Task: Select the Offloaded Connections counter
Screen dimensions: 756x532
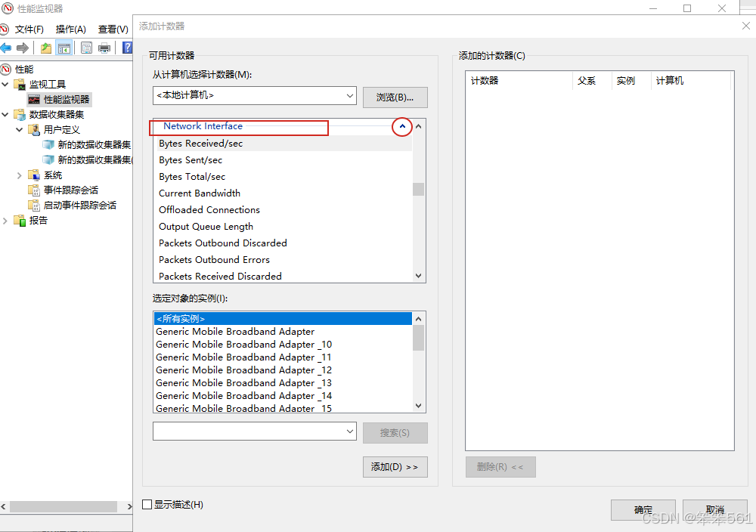Action: (x=283, y=210)
